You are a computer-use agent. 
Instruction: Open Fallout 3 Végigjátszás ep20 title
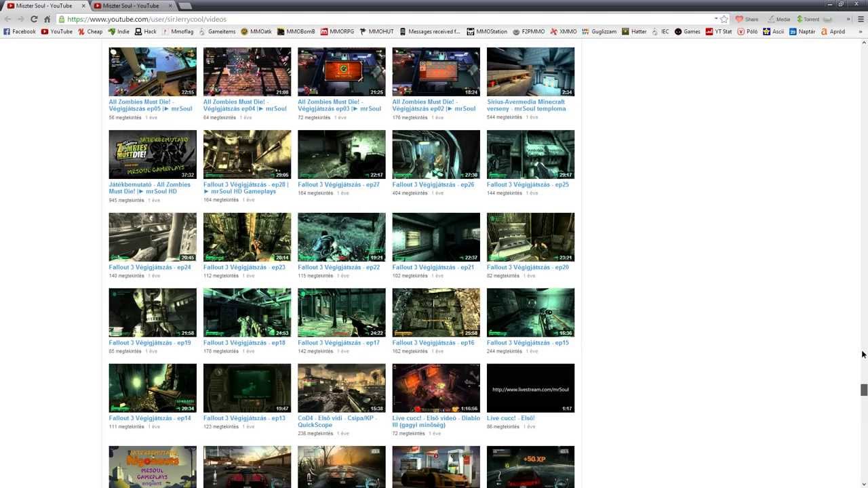(x=528, y=267)
